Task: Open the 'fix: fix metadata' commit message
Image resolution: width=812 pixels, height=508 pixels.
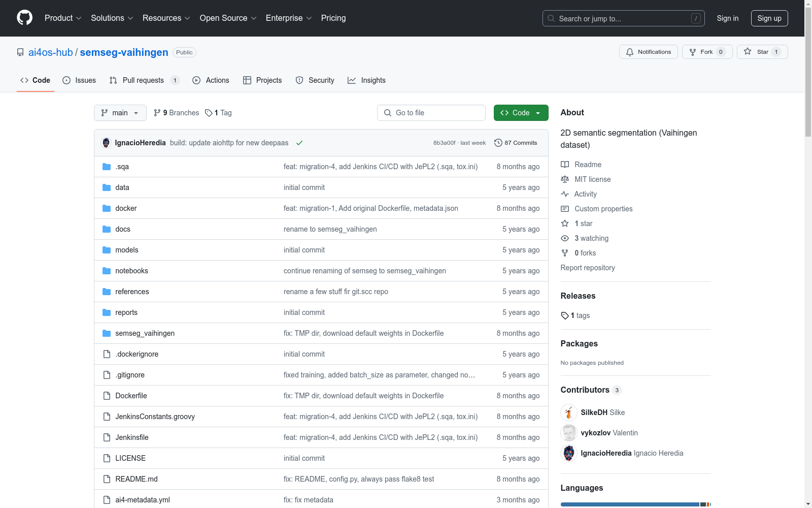Action: (309, 500)
